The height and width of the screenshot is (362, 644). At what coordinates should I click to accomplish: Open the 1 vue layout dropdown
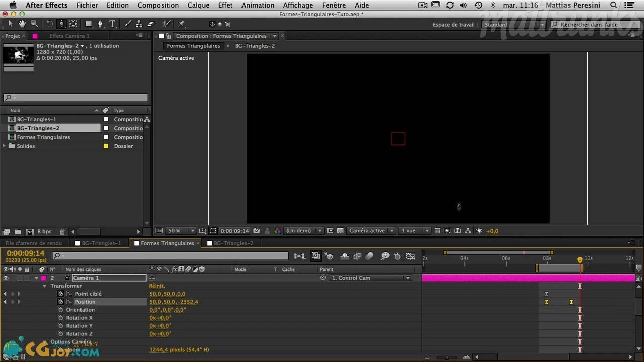415,231
